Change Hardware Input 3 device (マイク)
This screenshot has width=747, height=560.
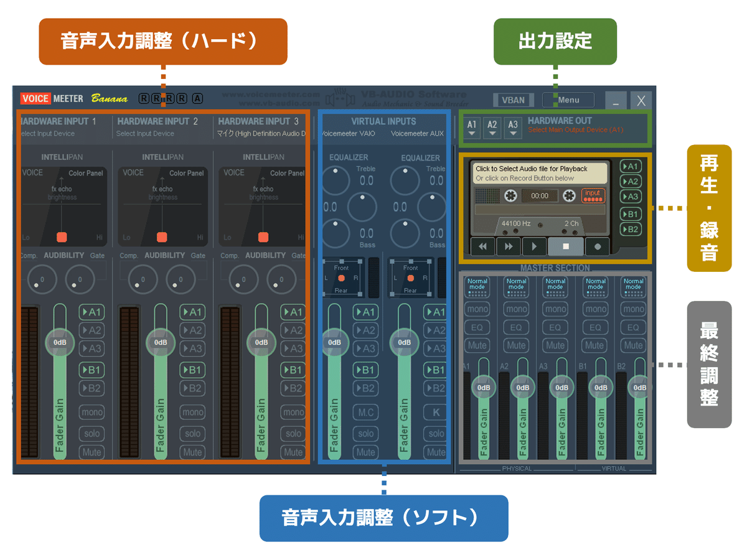coord(261,133)
